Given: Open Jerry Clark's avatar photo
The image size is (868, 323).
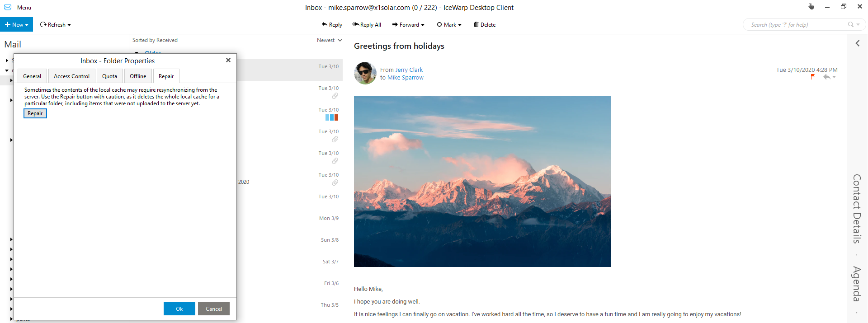Looking at the screenshot, I should pyautogui.click(x=365, y=73).
